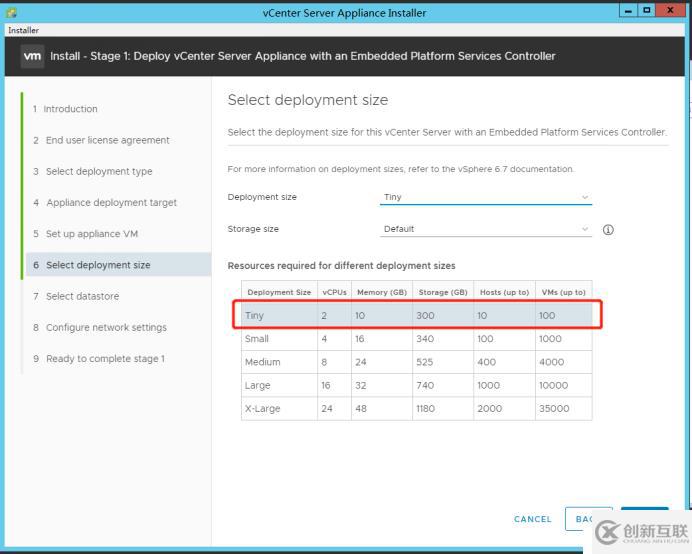Click the VMs (up to) column header
This screenshot has width=692, height=554.
(x=564, y=292)
